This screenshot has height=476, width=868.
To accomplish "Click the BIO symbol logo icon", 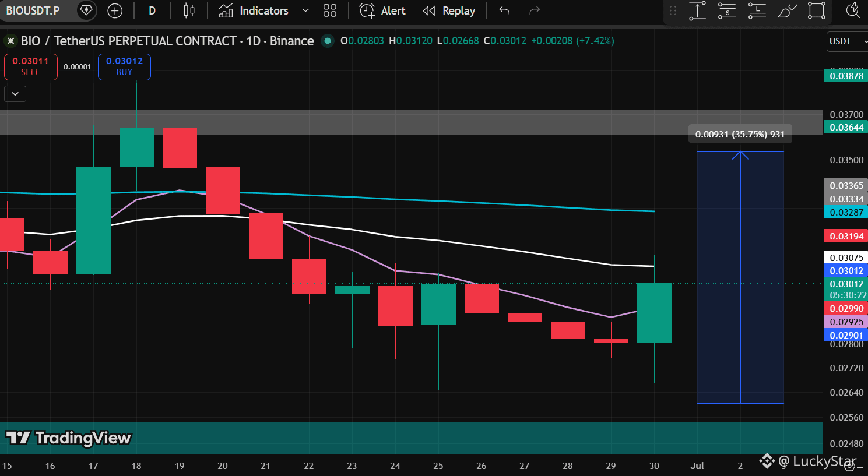I will pos(10,41).
